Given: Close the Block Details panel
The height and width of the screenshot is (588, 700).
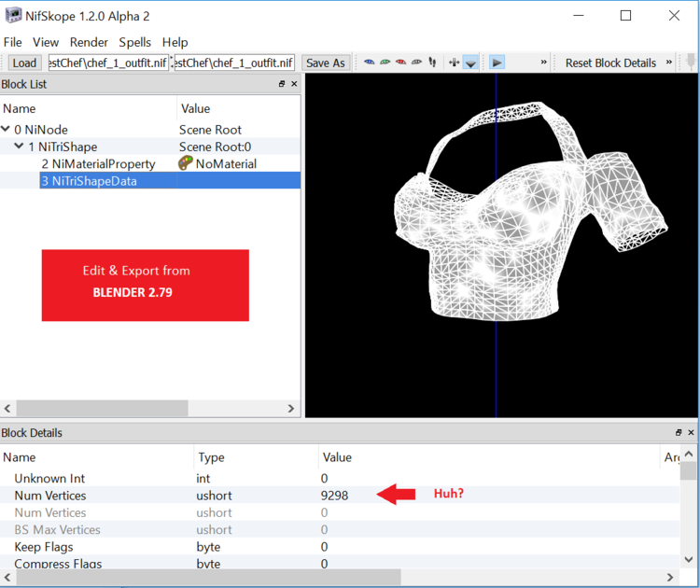Looking at the screenshot, I should tap(691, 432).
